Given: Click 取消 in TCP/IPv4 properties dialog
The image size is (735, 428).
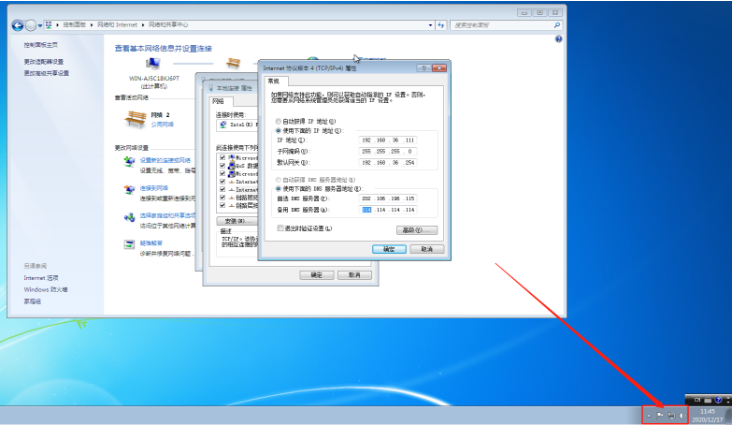Looking at the screenshot, I should coord(427,249).
